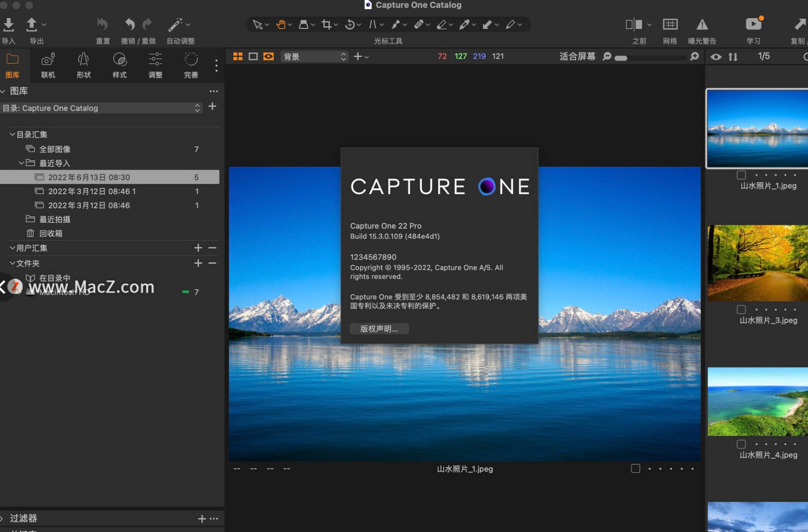Open the Capture One Catalog selector
808x532 pixels.
(x=102, y=108)
